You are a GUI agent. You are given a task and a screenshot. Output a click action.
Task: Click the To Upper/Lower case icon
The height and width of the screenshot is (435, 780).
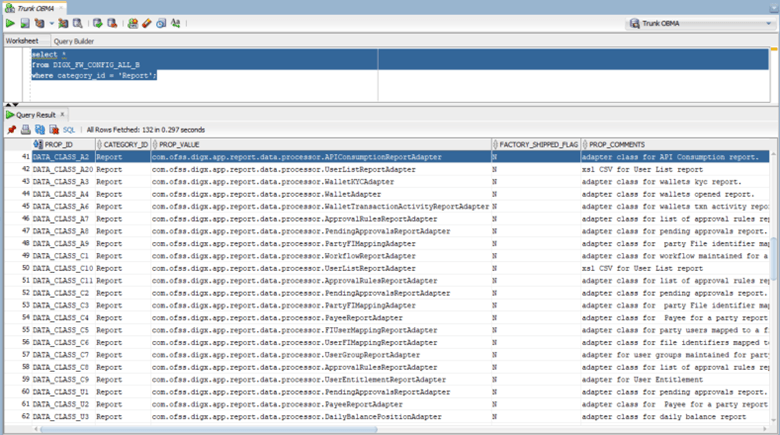176,23
